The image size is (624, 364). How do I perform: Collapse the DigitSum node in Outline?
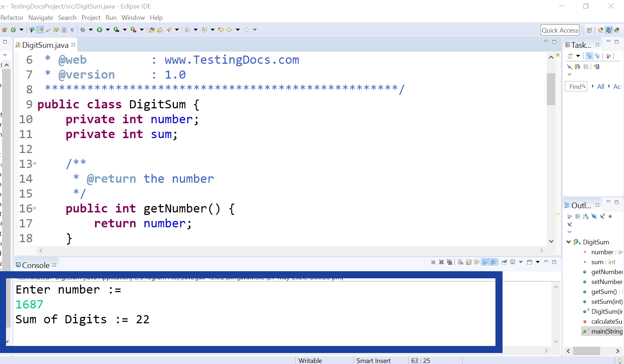click(568, 242)
